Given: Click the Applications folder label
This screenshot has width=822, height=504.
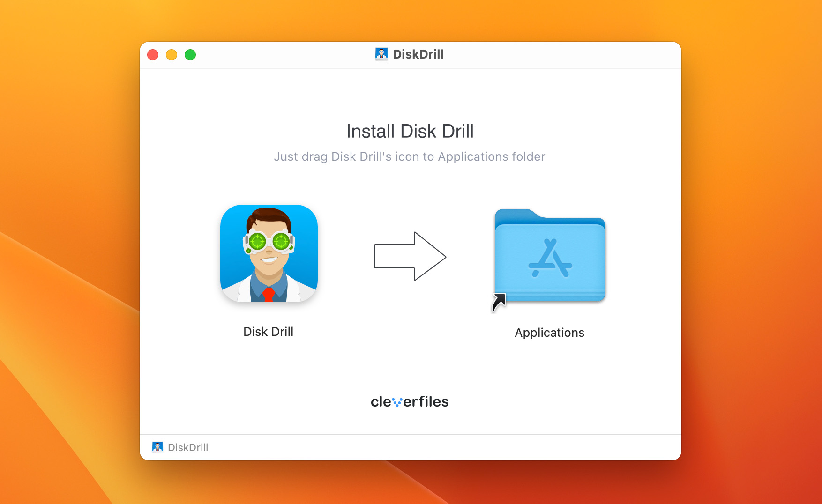Looking at the screenshot, I should (549, 333).
